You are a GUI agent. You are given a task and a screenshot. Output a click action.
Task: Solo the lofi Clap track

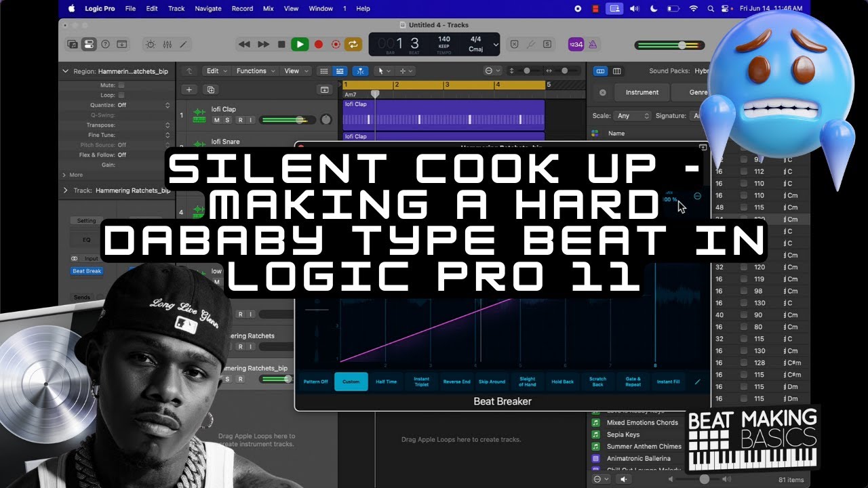click(228, 120)
